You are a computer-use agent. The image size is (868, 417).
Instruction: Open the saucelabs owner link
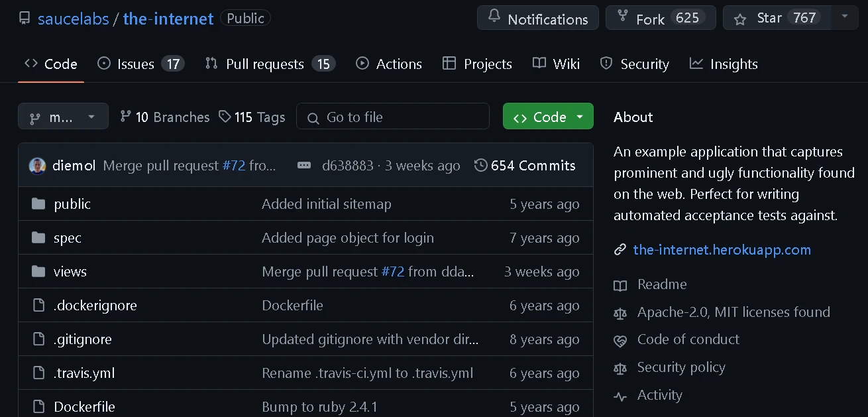[74, 19]
